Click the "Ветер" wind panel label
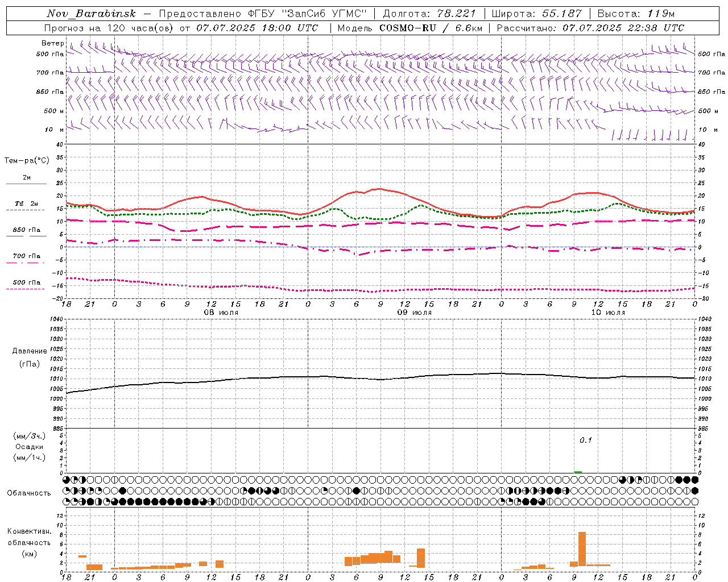The width and height of the screenshot is (728, 582). click(x=52, y=43)
